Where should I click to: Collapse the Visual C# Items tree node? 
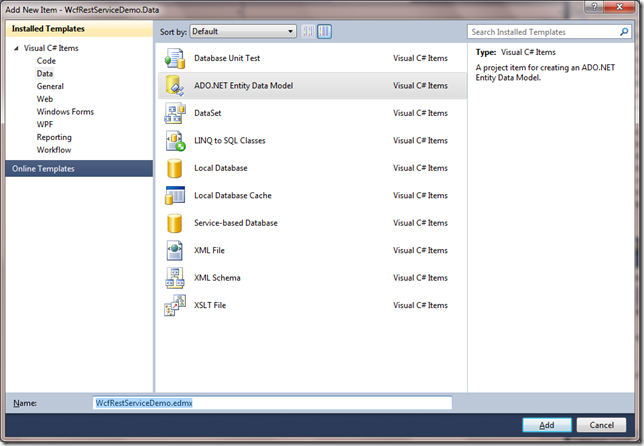16,48
